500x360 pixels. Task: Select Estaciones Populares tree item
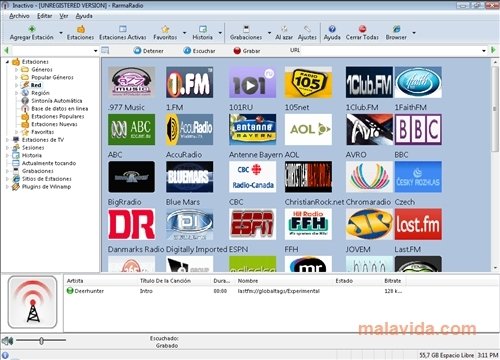[x=58, y=116]
